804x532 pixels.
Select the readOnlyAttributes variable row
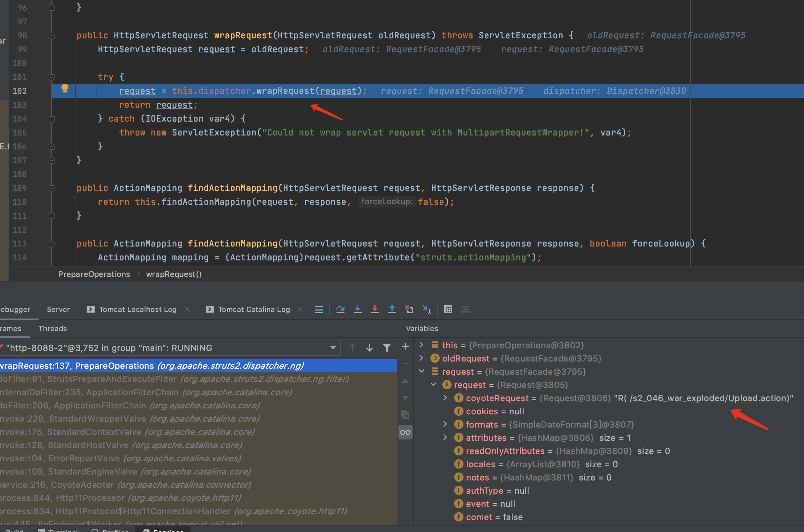click(x=609, y=451)
